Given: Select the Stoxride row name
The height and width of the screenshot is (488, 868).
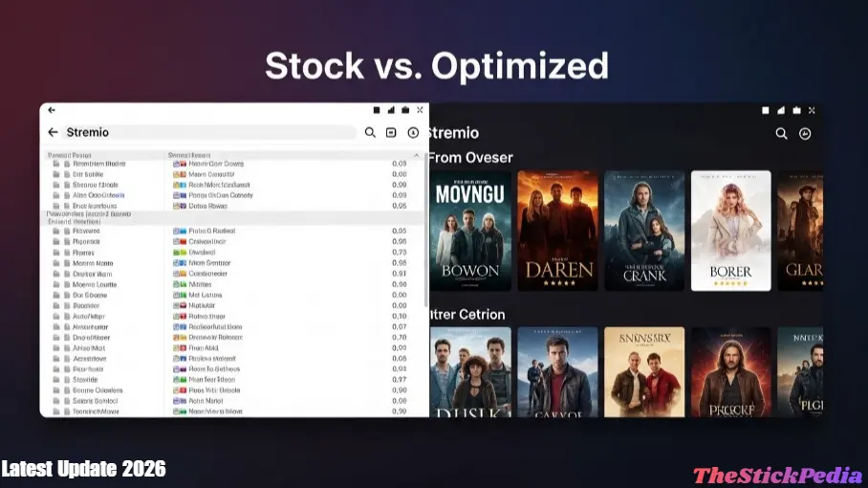Looking at the screenshot, I should pyautogui.click(x=85, y=380).
